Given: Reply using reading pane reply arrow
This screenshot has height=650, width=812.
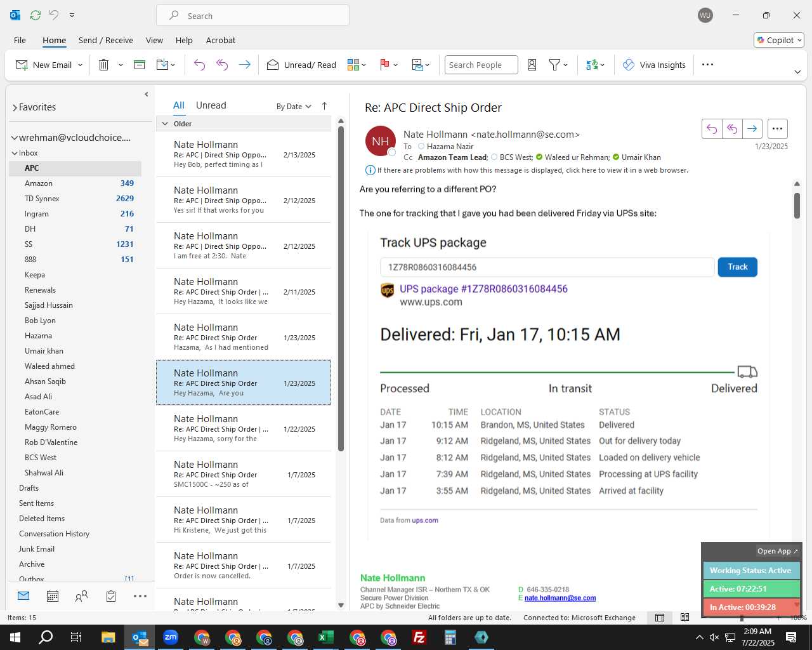Looking at the screenshot, I should (712, 129).
